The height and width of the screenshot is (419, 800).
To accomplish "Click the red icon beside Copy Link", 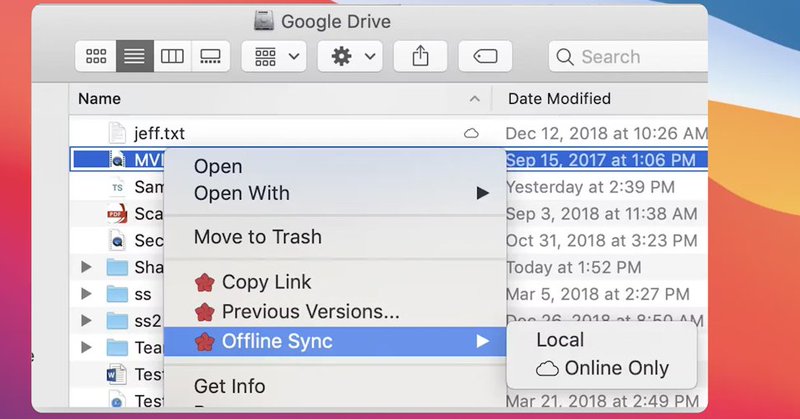I will pyautogui.click(x=205, y=282).
